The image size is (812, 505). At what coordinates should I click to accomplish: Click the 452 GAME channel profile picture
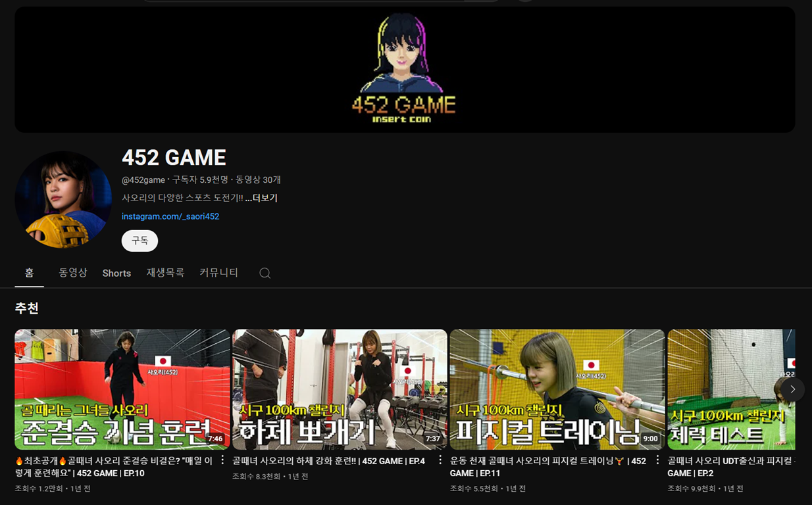pyautogui.click(x=63, y=199)
